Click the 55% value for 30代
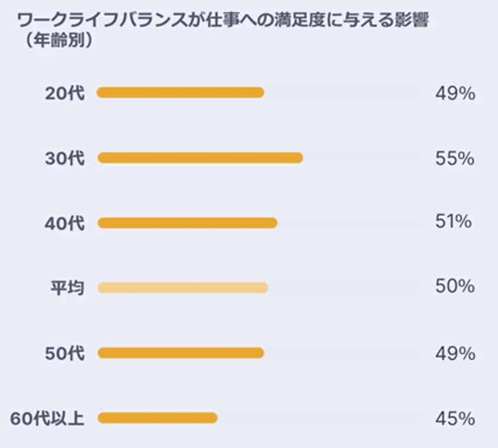Viewport: 498px width, 448px height. (x=455, y=158)
